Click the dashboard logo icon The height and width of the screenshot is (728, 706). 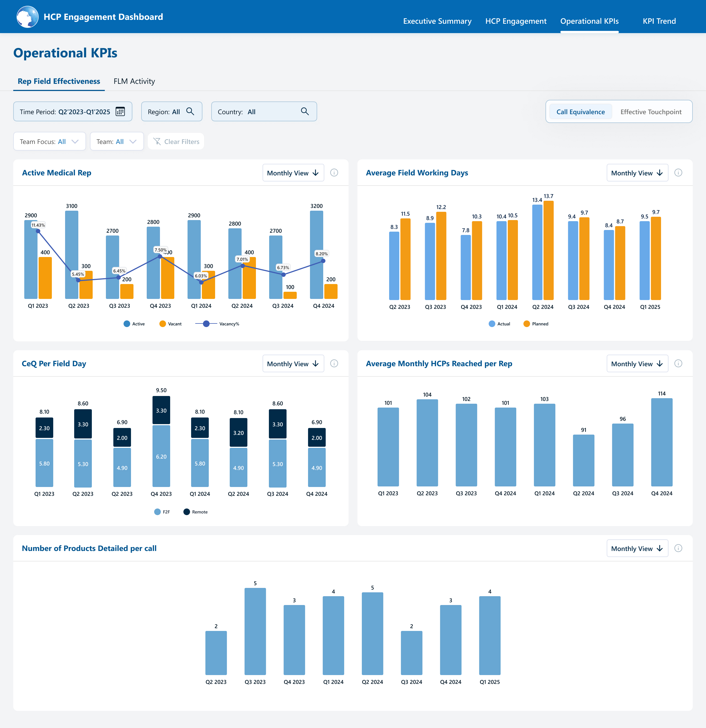pyautogui.click(x=27, y=17)
